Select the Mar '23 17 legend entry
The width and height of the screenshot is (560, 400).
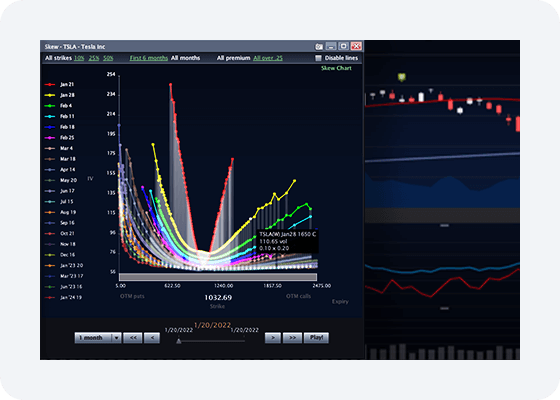(x=64, y=276)
